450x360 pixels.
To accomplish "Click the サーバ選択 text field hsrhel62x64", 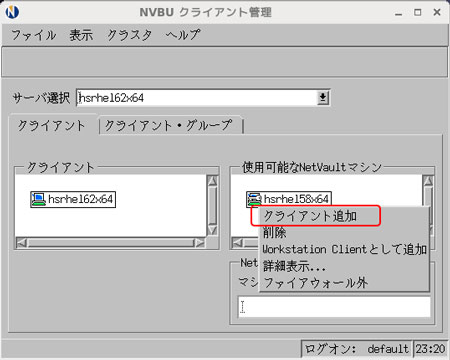I will (x=197, y=98).
